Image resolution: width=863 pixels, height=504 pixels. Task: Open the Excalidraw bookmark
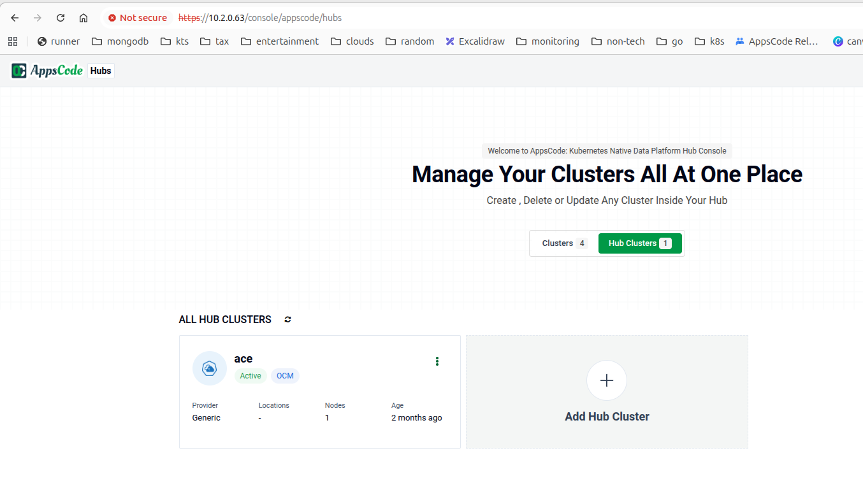click(x=475, y=41)
